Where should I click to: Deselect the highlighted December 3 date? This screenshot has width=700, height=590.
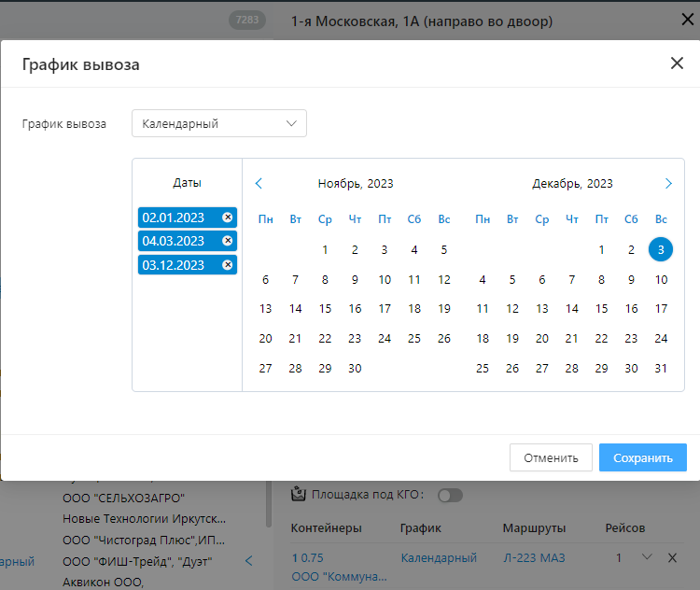point(661,249)
